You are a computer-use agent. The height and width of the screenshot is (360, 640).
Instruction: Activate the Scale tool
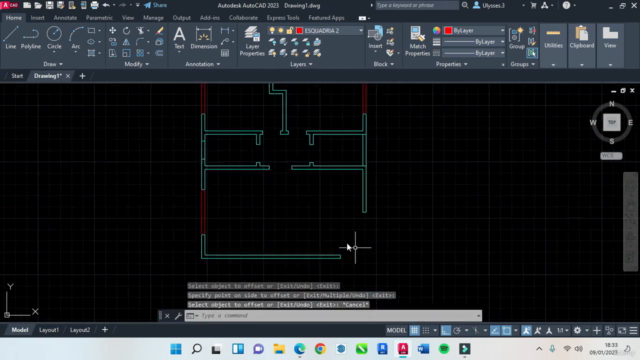(x=126, y=53)
